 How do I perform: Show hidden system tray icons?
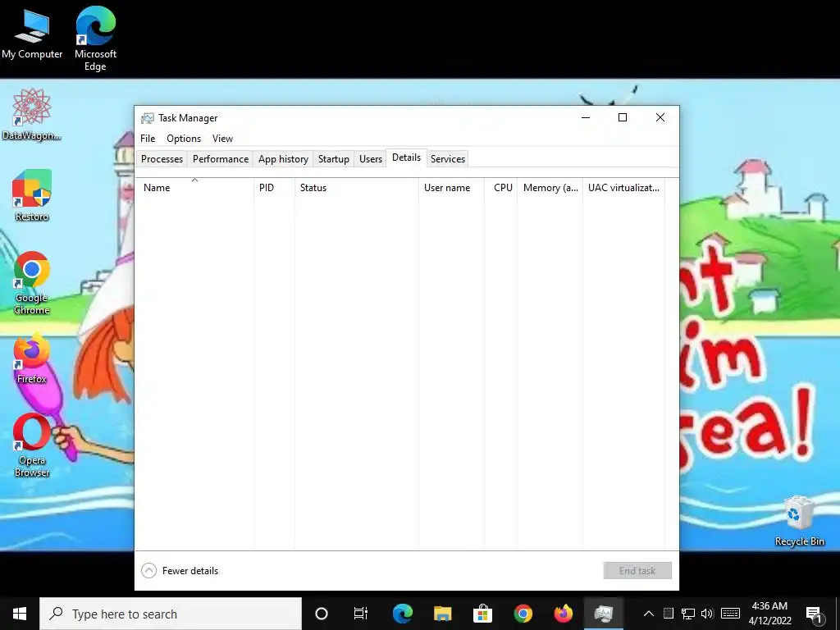click(648, 614)
